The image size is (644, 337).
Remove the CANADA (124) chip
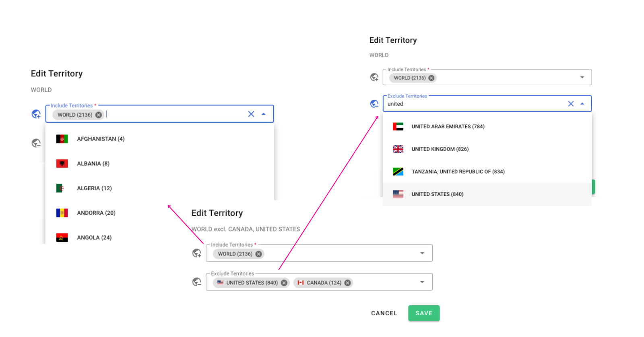coord(348,283)
